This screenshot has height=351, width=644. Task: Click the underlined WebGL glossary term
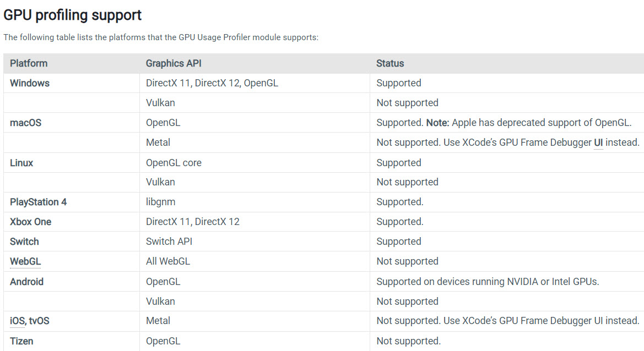[x=25, y=262]
